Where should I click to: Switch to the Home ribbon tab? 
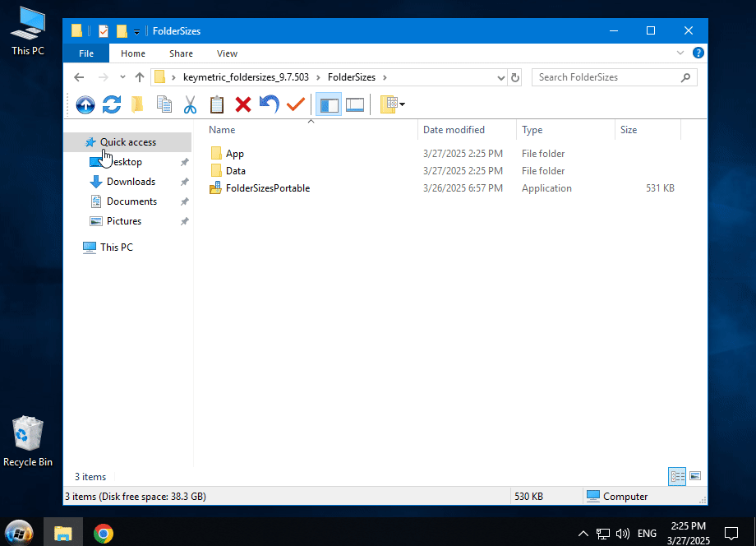[133, 53]
